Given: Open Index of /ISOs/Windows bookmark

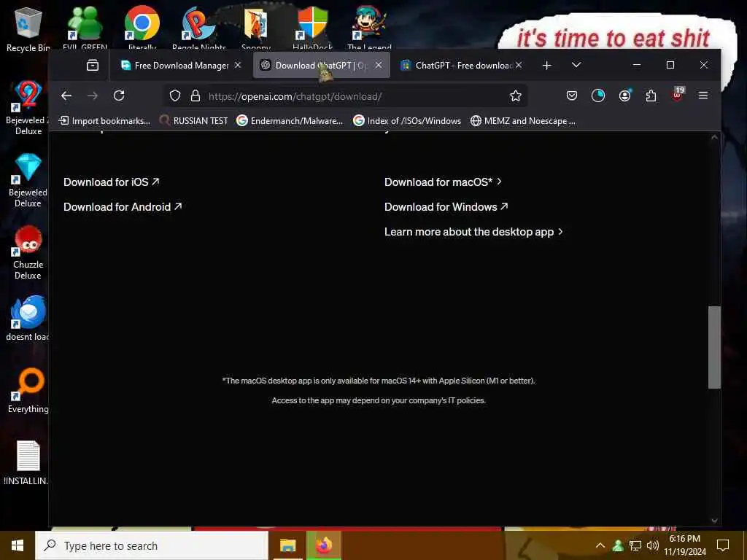Looking at the screenshot, I should click(x=407, y=121).
